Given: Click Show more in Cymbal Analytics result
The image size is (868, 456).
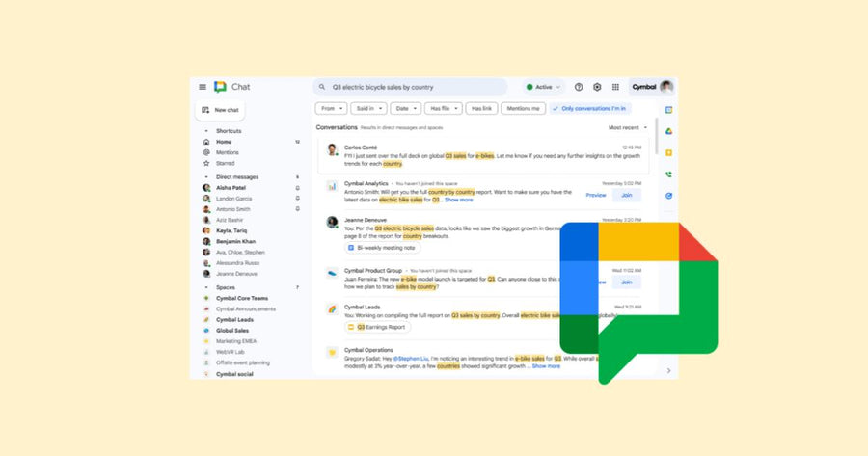Looking at the screenshot, I should [x=459, y=200].
